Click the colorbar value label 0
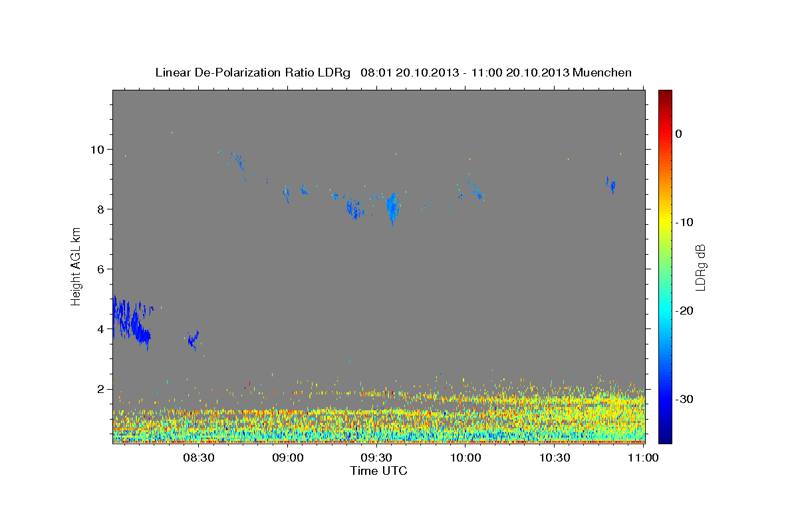Image resolution: width=798 pixels, height=532 pixels. tap(679, 134)
